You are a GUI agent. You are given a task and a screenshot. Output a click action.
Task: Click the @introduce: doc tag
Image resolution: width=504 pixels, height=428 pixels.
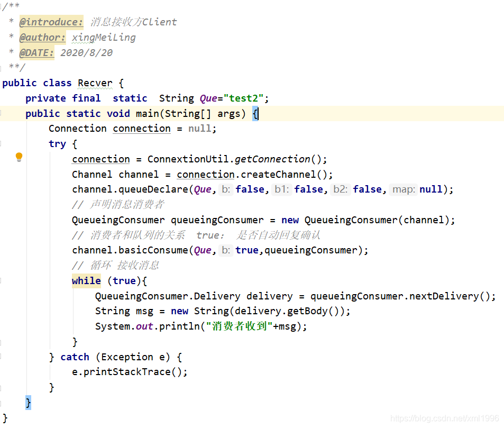click(51, 22)
